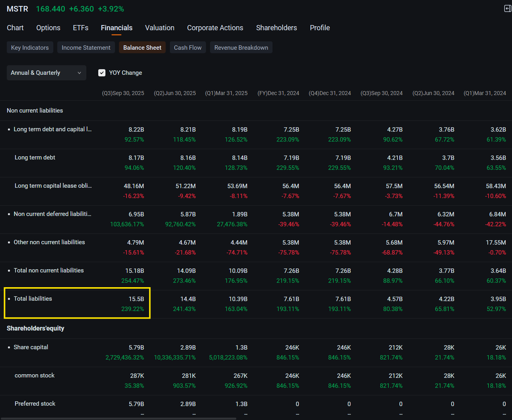Toggle the YOY Change checkbox
The height and width of the screenshot is (420, 512).
pyautogui.click(x=102, y=73)
